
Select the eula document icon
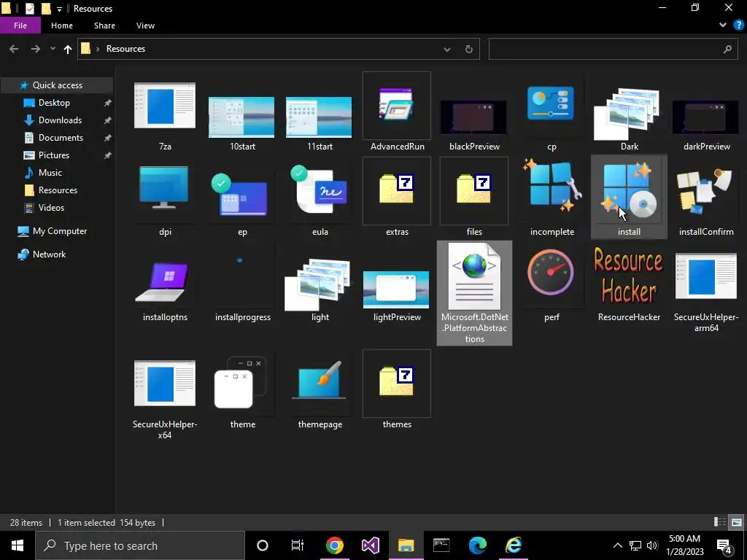point(319,190)
